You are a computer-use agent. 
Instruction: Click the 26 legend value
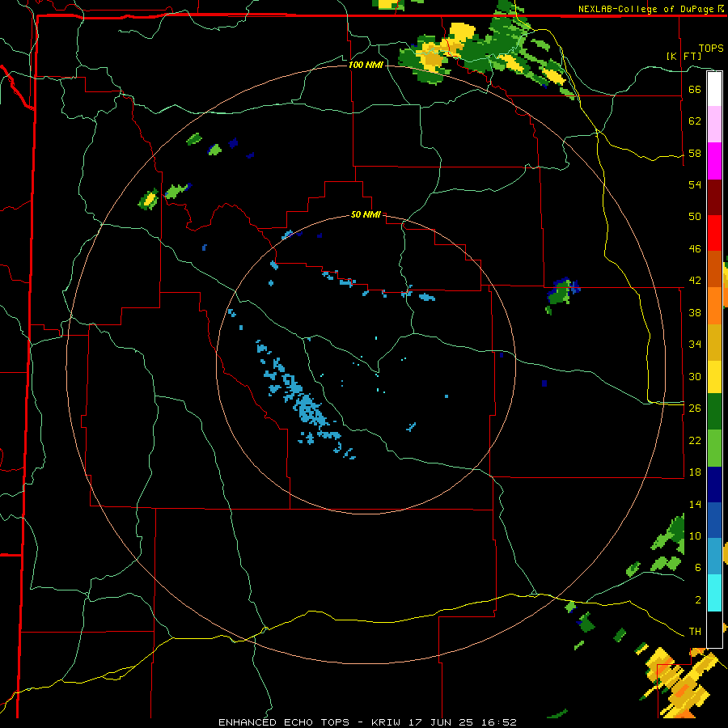coord(695,408)
